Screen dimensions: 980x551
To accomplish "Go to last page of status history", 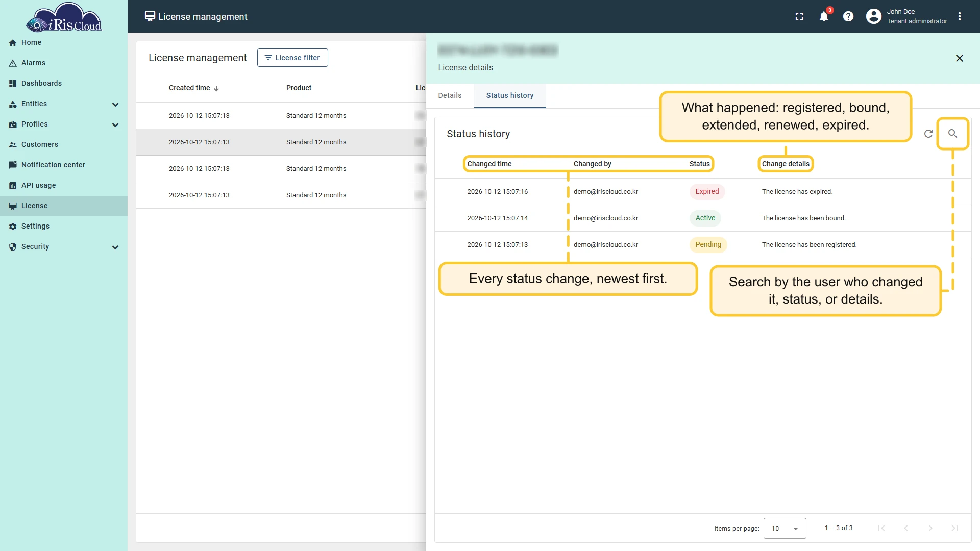I will (954, 528).
